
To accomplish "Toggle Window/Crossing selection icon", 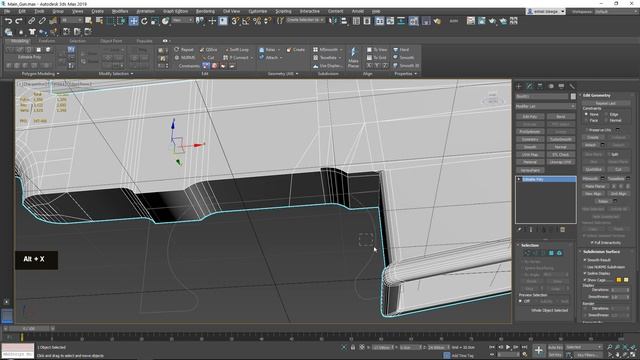I will point(121,21).
